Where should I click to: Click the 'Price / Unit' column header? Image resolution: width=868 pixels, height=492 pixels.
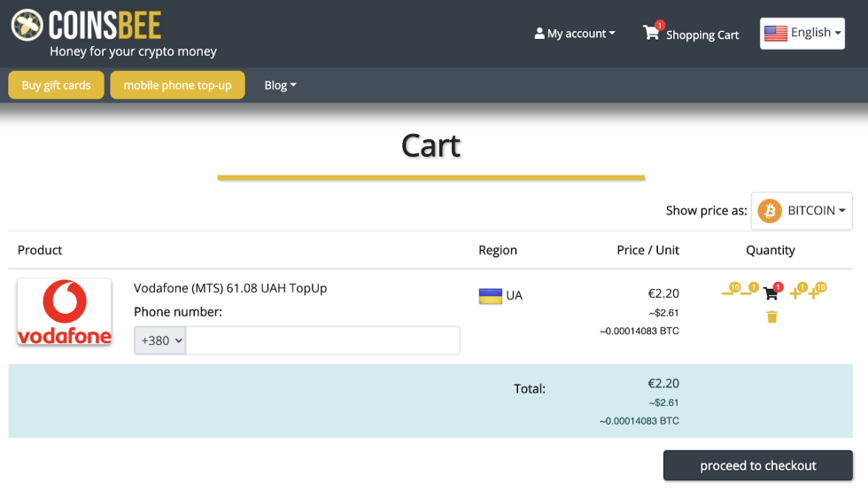pos(647,250)
